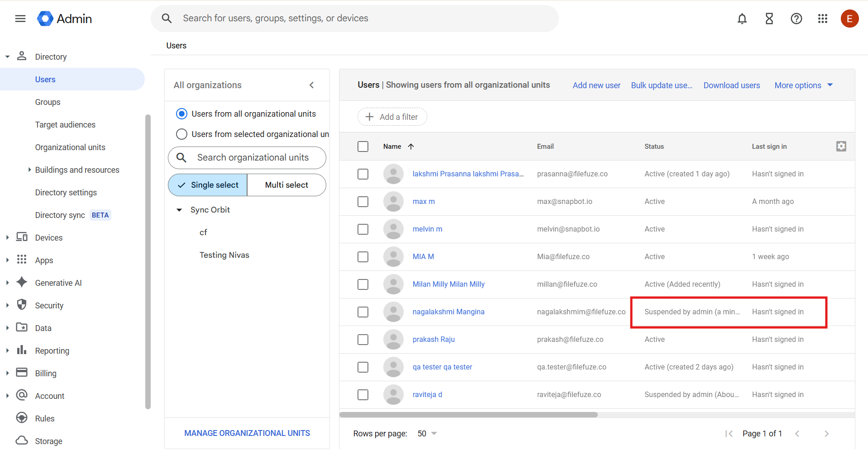Check the box for lakshmi Prasanna
Screen dimensions: 868x459
click(x=363, y=174)
